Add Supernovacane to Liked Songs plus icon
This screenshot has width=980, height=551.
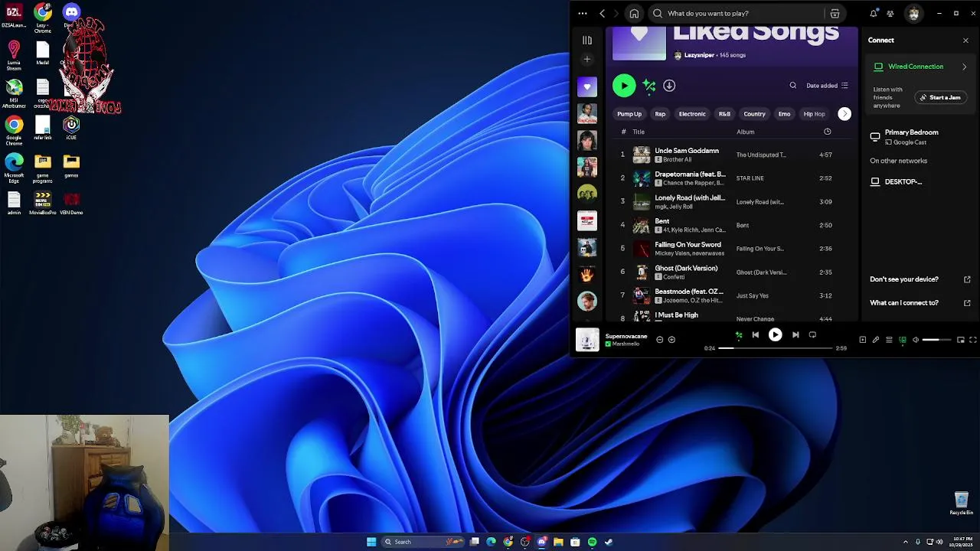pos(671,340)
